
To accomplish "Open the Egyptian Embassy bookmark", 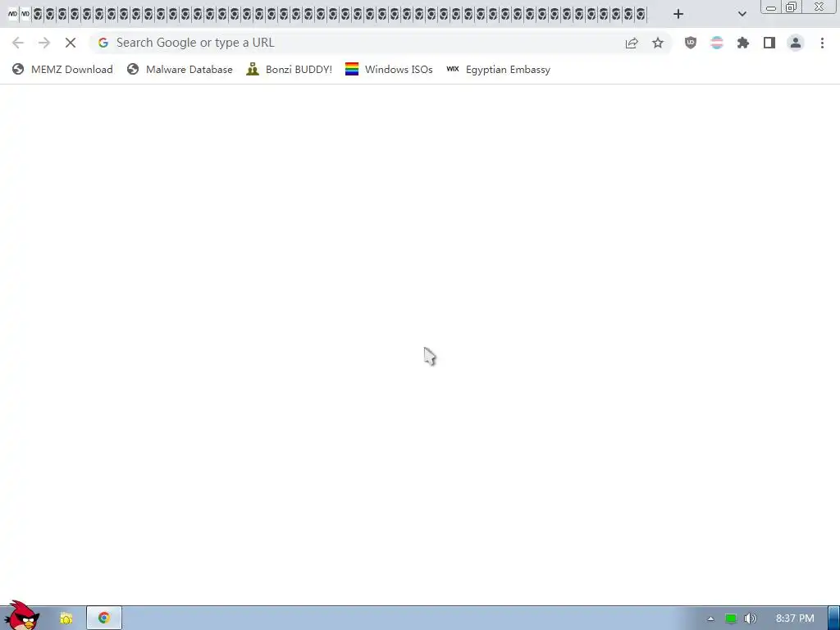I will tap(498, 70).
